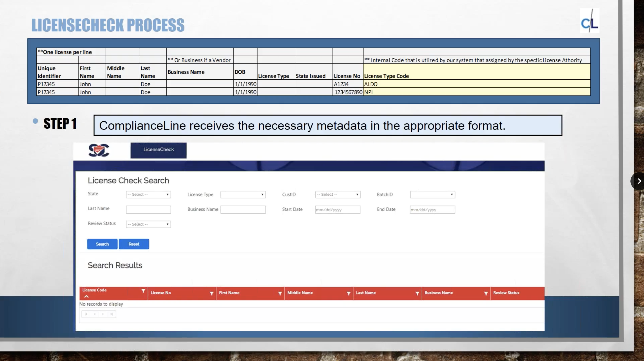
Task: Focus the Start Date field
Action: (337, 210)
